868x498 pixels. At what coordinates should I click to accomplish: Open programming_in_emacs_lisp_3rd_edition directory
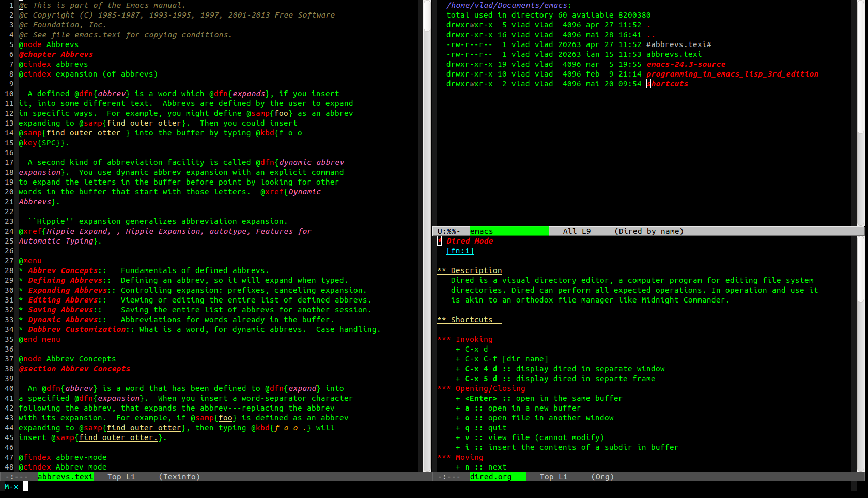(733, 74)
